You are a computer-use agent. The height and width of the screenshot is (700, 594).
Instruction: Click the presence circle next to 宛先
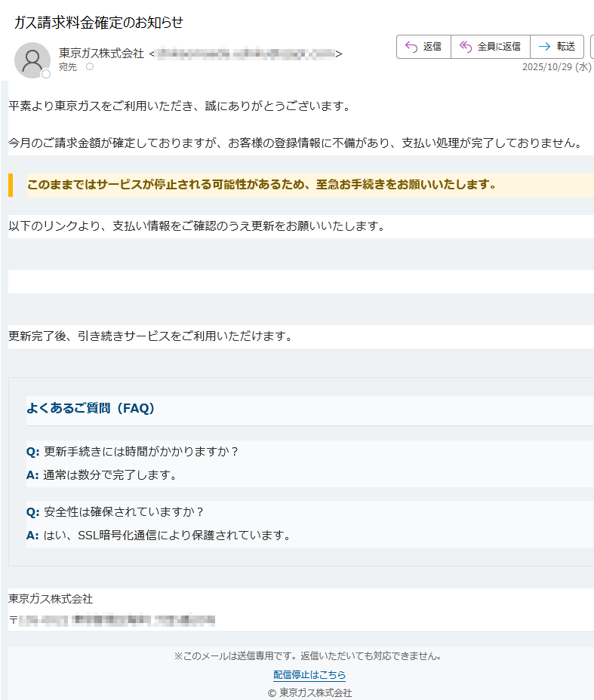click(x=90, y=66)
